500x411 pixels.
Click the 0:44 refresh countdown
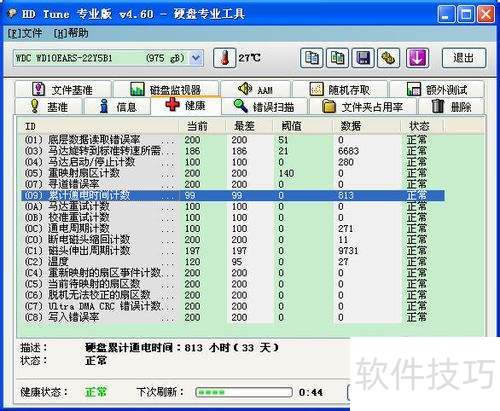(x=311, y=392)
